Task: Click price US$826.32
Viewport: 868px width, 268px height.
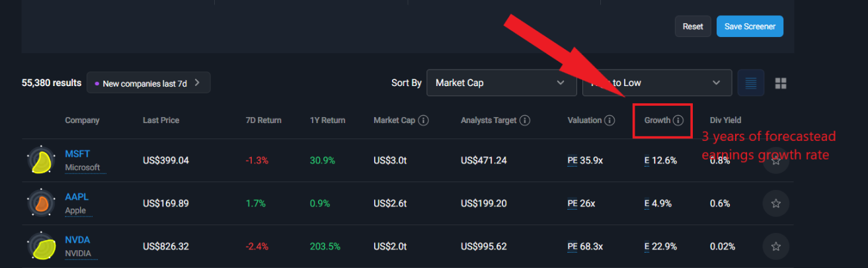Action: click(x=166, y=246)
